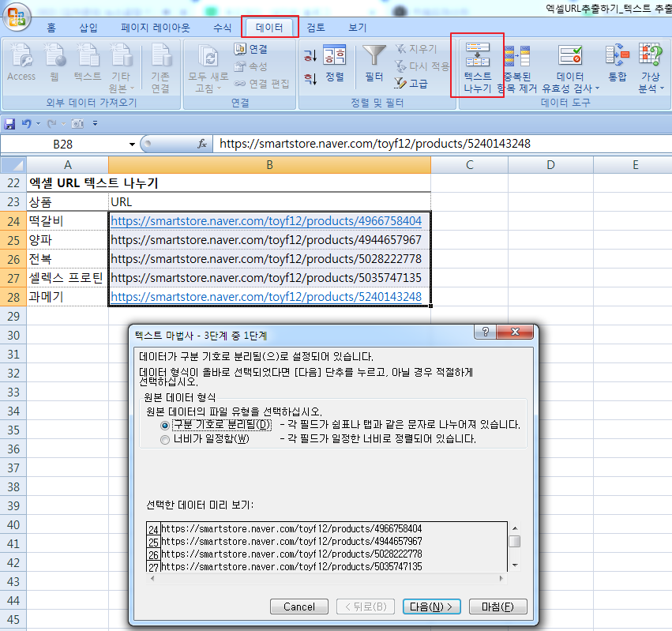The width and height of the screenshot is (672, 631).
Task: Click the Name Box showing B28
Action: tap(62, 145)
